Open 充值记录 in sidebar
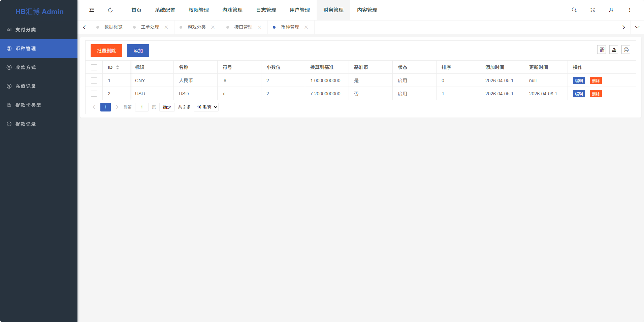Viewport: 644px width, 322px height. (39, 86)
